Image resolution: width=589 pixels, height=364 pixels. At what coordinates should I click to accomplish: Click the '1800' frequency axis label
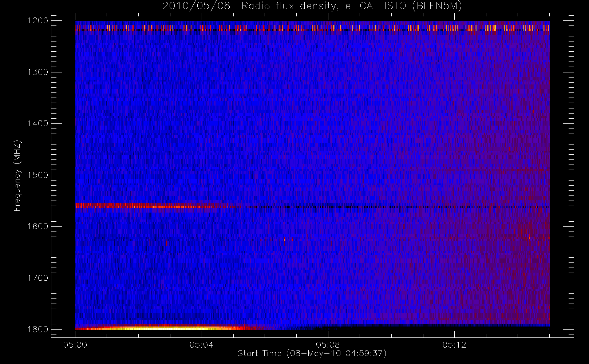[x=38, y=329]
